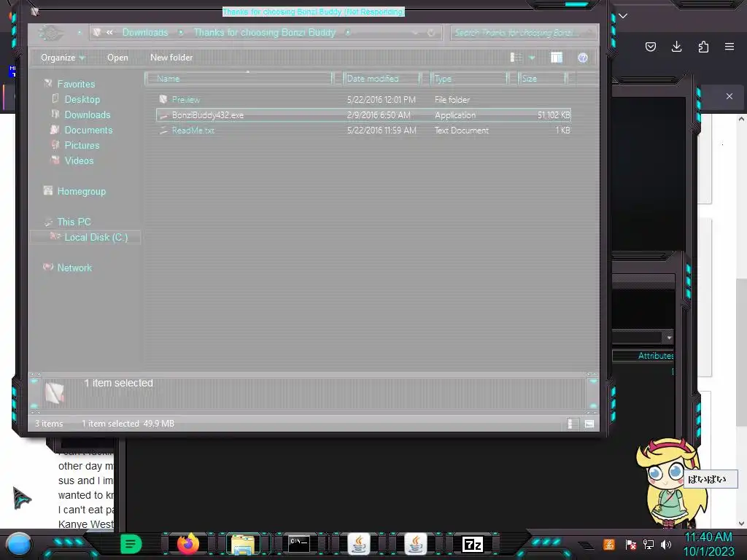747x560 pixels.
Task: Open Firefox downloads arrow icon
Action: pos(676,47)
